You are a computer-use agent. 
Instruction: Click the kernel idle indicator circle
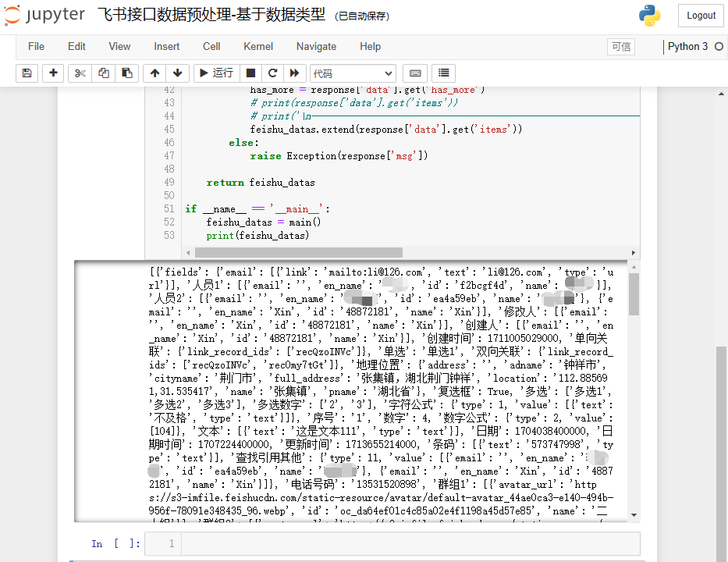pyautogui.click(x=719, y=47)
